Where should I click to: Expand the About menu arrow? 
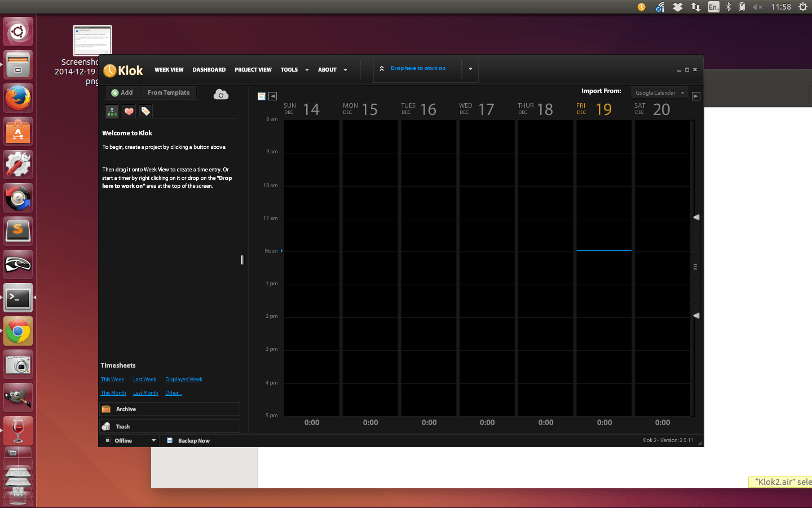pyautogui.click(x=345, y=70)
